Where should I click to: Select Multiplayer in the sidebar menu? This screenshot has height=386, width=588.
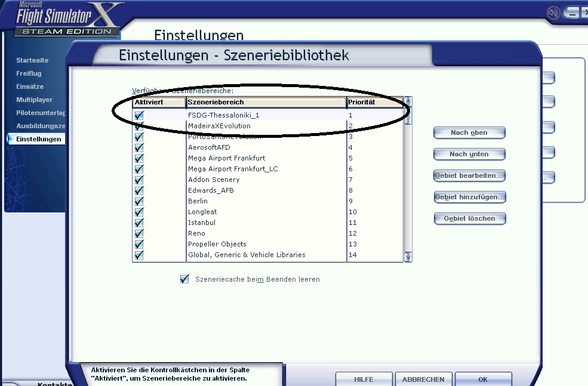tap(34, 100)
